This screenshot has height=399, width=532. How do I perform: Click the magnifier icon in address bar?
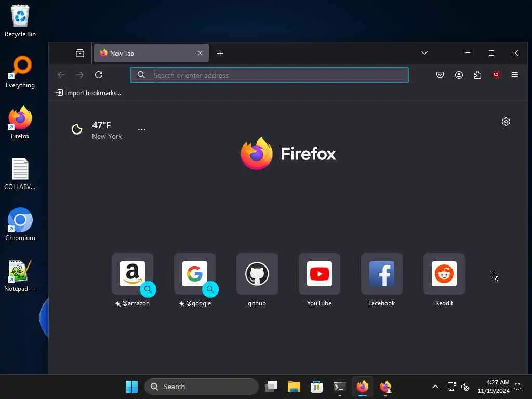[141, 75]
